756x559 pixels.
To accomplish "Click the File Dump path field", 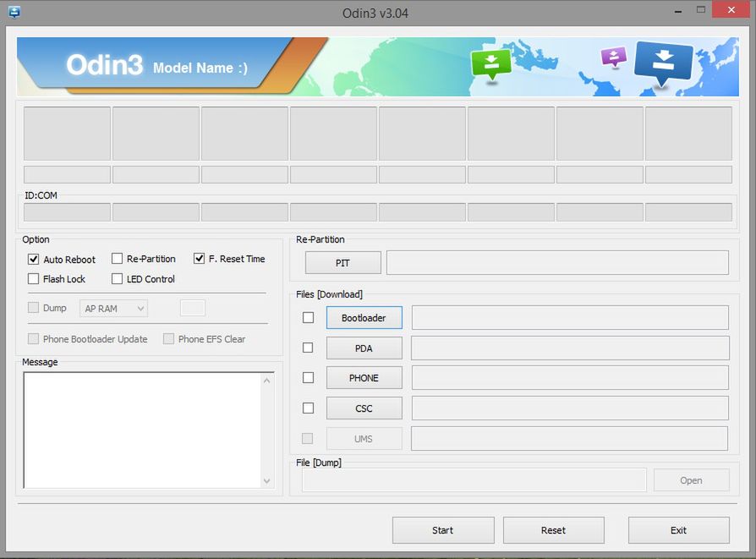I will pos(474,480).
